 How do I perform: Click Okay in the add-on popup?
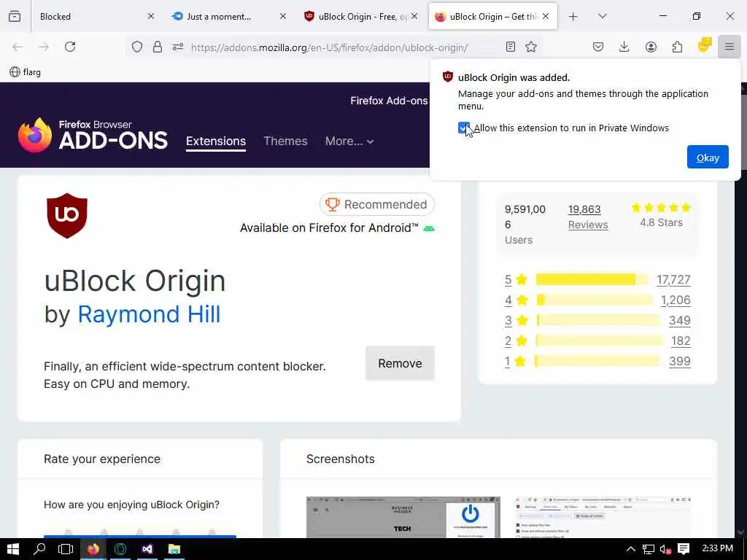click(x=708, y=157)
